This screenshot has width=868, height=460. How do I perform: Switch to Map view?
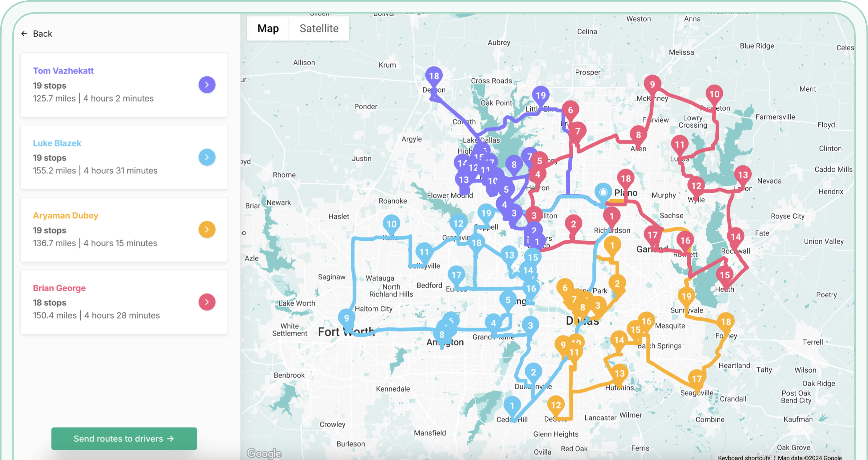[x=268, y=28]
